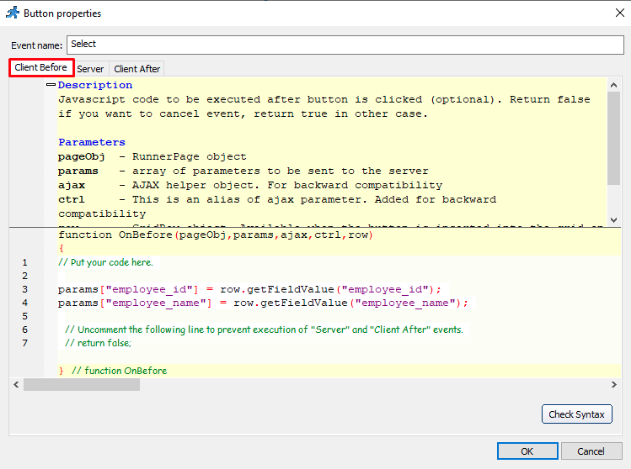Open the Server tab
631x469 pixels.
point(90,69)
